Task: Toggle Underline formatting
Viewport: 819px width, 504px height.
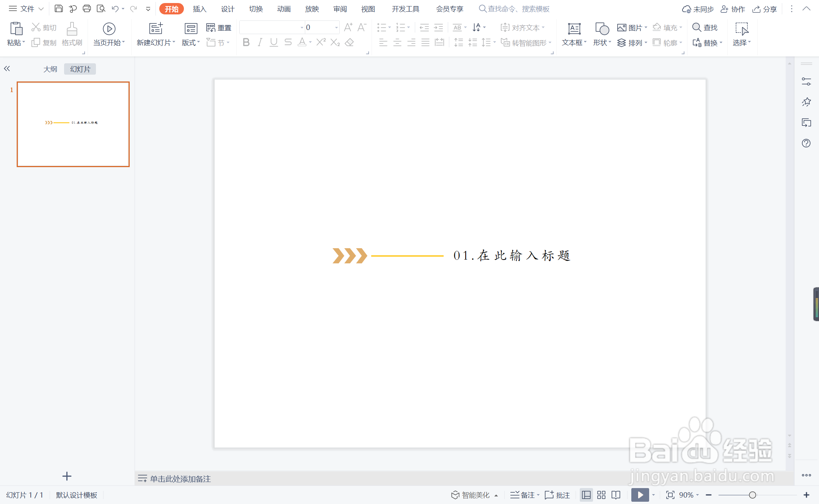Action: (274, 42)
